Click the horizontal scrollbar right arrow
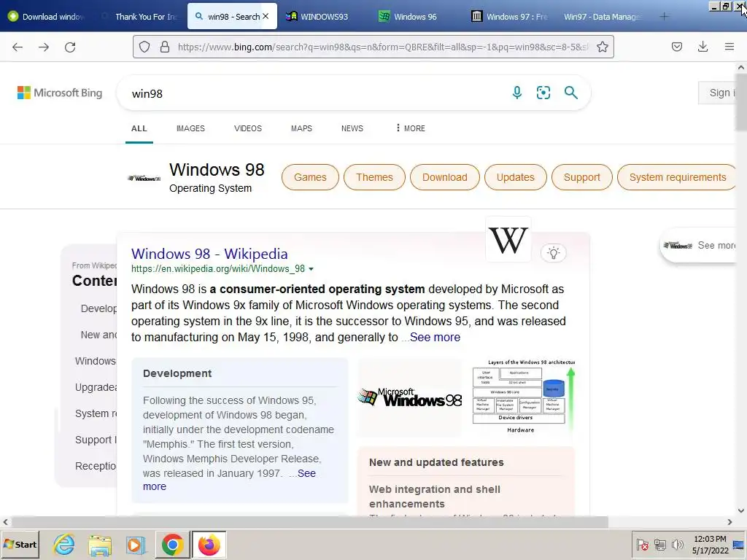This screenshot has width=747, height=560. pos(729,522)
